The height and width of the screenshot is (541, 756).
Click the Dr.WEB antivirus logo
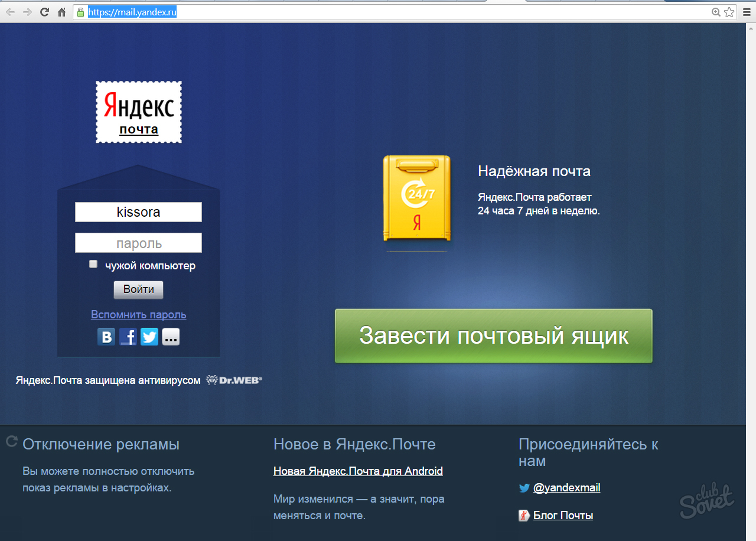[234, 380]
